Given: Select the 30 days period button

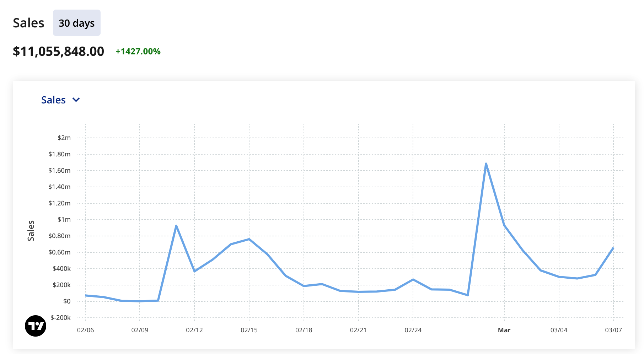Looking at the screenshot, I should tap(77, 23).
